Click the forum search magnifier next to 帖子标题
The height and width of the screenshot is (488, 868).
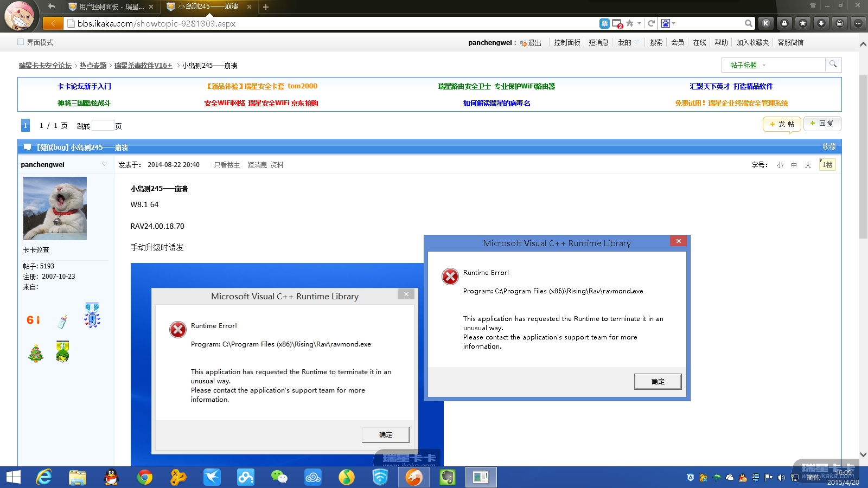pos(833,65)
